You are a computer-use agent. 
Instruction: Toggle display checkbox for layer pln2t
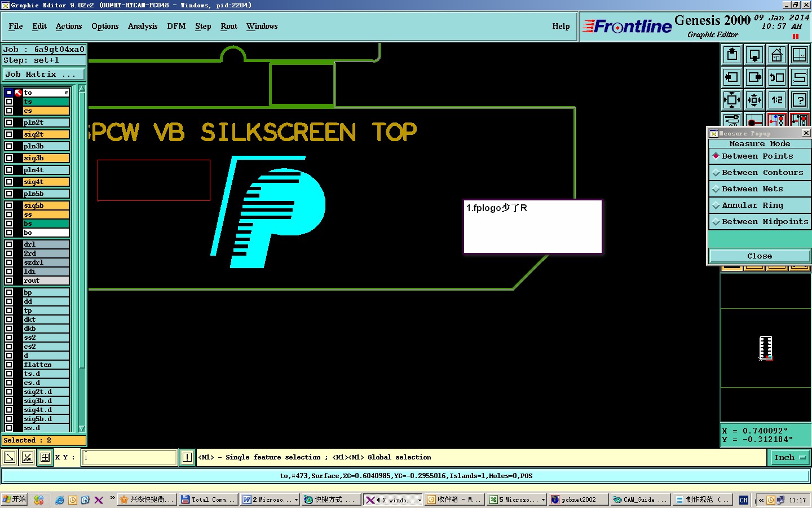[9, 122]
